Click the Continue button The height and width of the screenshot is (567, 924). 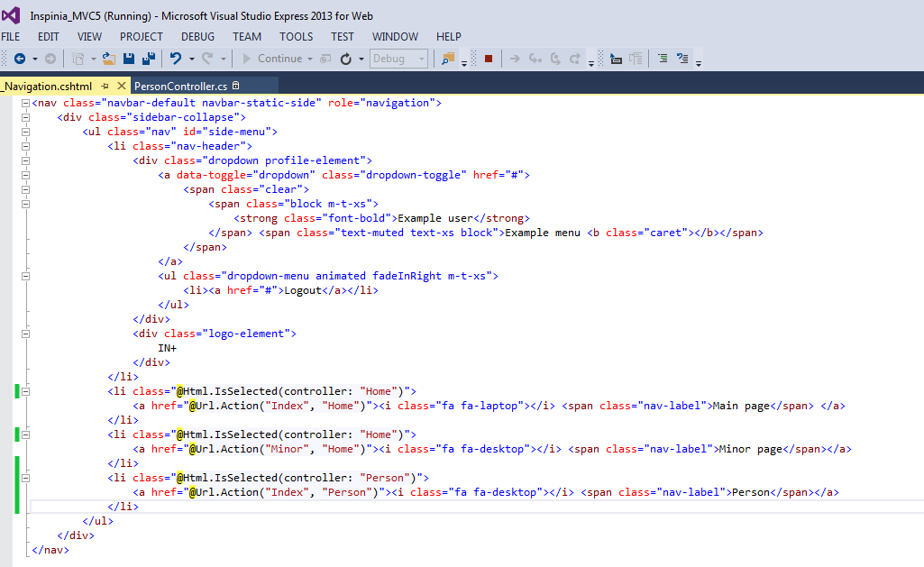(x=279, y=59)
